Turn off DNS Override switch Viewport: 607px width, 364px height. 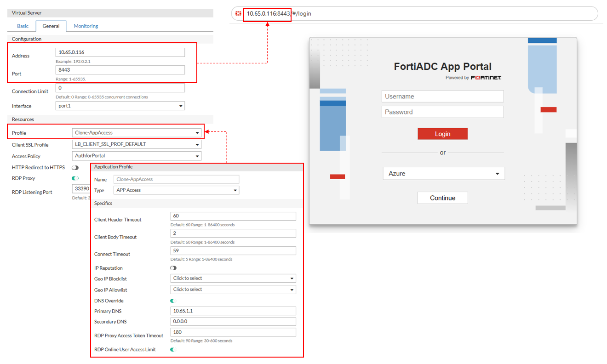pyautogui.click(x=173, y=301)
